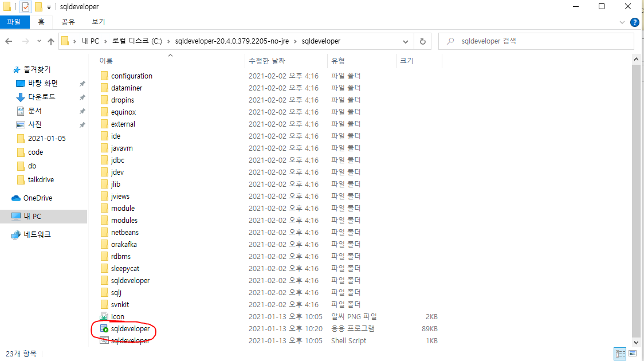This screenshot has height=361, width=644.
Task: Select 로컬 디스크 (C:) in the breadcrumb
Action: point(137,41)
